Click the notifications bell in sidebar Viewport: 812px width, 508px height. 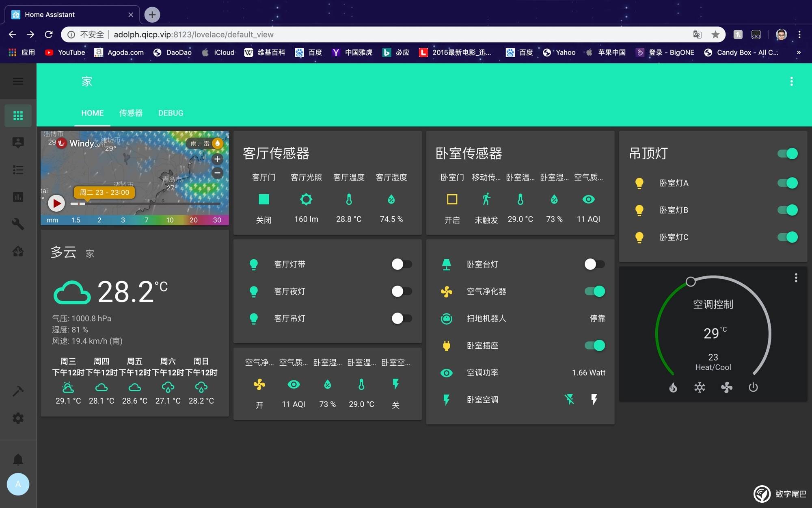18,460
